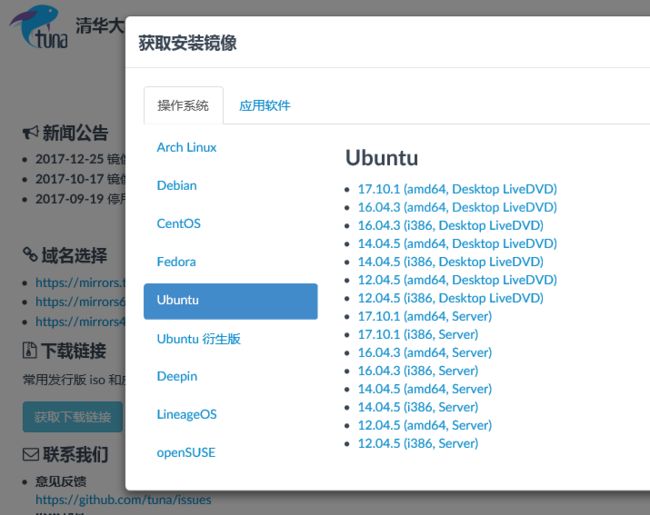Viewport: 650px width, 515px height.
Task: Download 17.10.1 i386 Server image
Action: (x=418, y=334)
